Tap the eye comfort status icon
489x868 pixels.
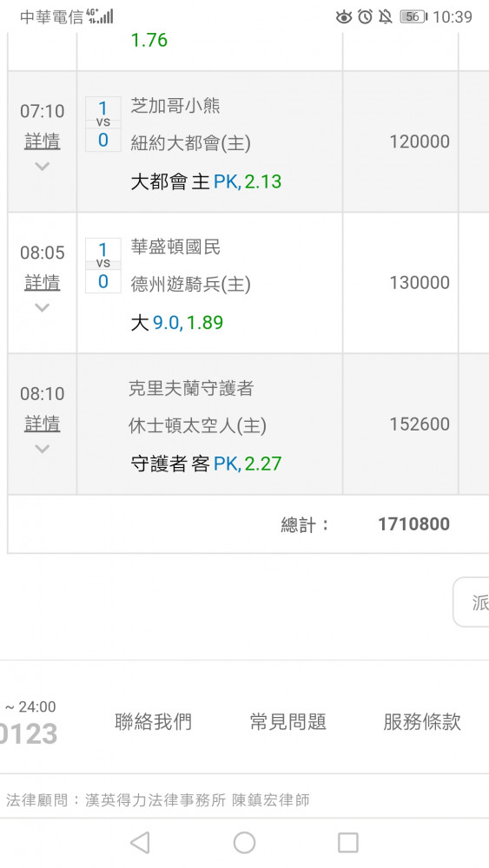click(x=344, y=17)
